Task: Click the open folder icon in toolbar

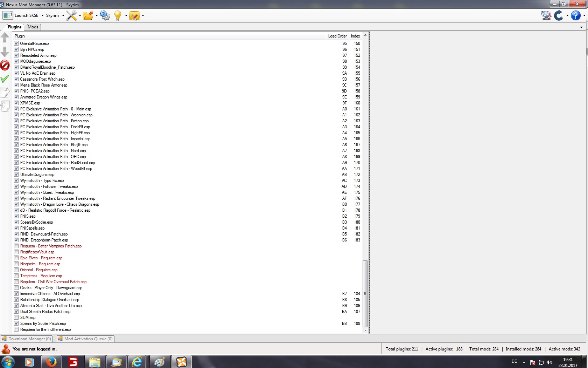Action: tap(88, 15)
